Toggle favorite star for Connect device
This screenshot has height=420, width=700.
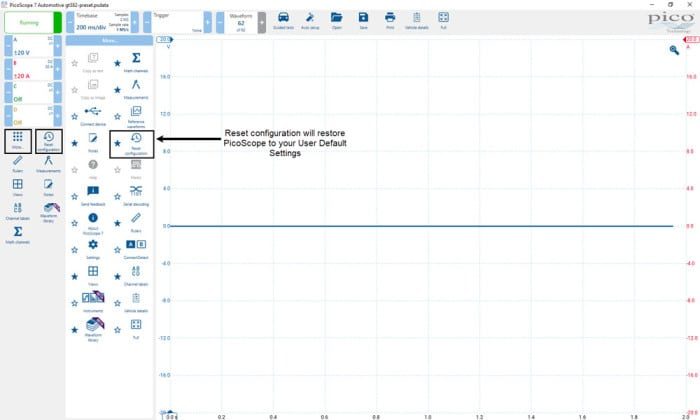pyautogui.click(x=75, y=116)
